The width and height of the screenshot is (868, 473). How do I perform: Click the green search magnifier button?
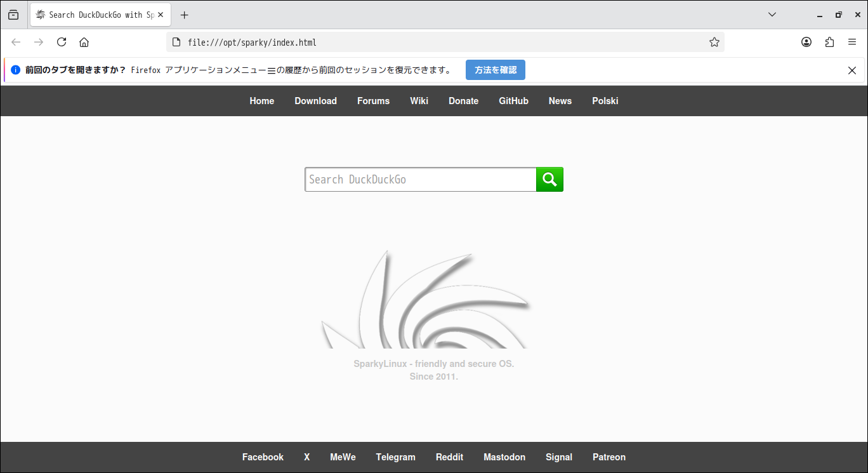[549, 180]
